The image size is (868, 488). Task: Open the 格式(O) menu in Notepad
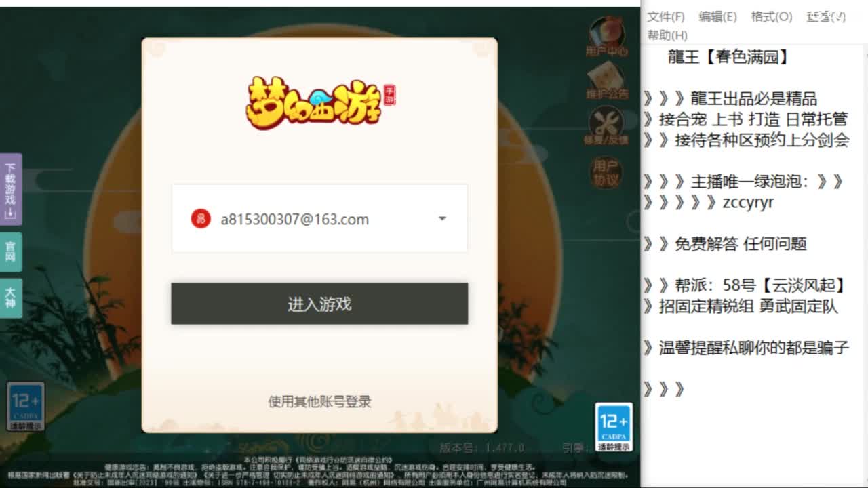click(771, 17)
